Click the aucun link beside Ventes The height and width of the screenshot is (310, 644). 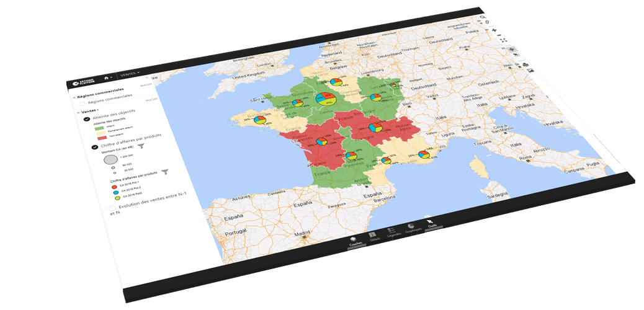(x=151, y=99)
